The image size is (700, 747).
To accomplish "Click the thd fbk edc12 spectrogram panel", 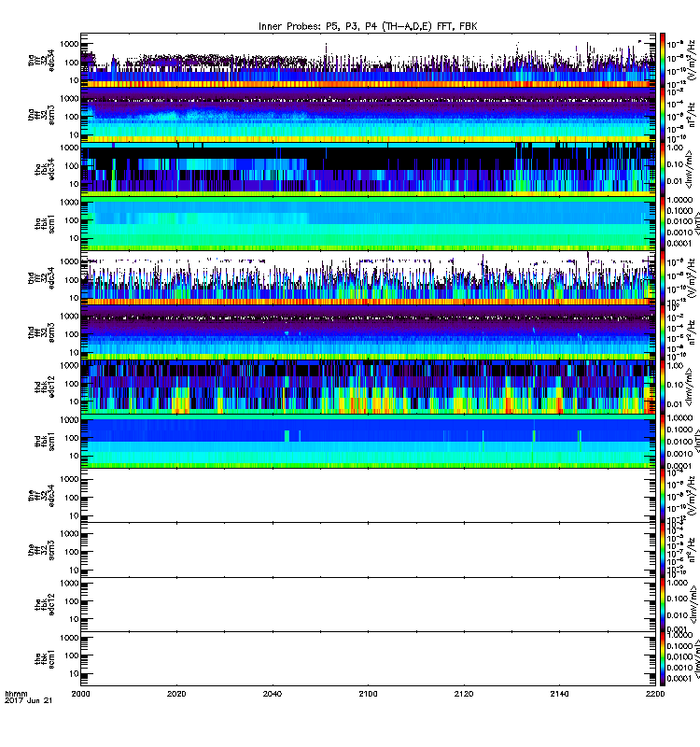I will pos(368,387).
